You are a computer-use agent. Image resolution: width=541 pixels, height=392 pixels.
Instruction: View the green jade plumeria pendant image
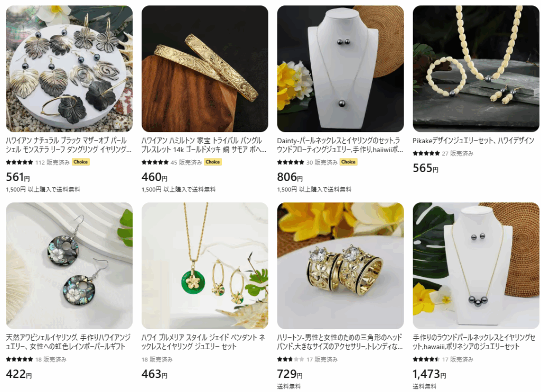click(204, 266)
